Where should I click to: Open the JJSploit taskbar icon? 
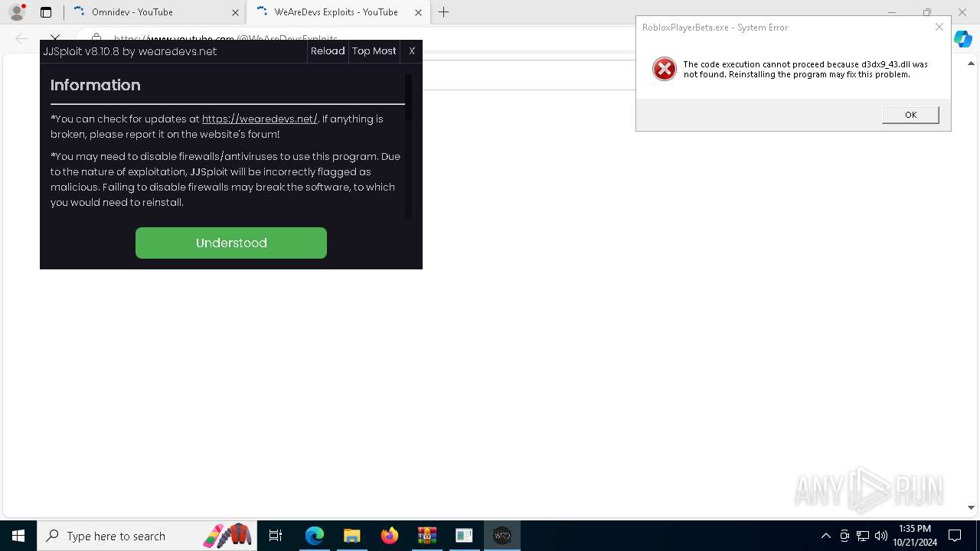[502, 536]
